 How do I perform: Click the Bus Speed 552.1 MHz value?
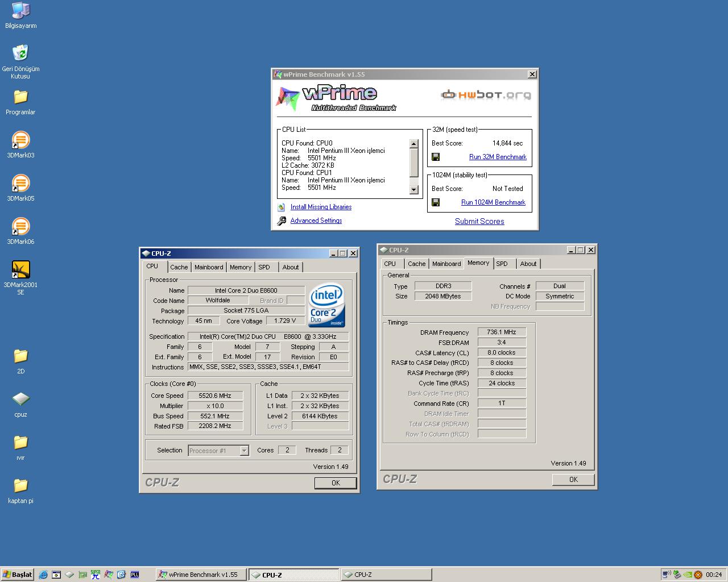pos(215,416)
